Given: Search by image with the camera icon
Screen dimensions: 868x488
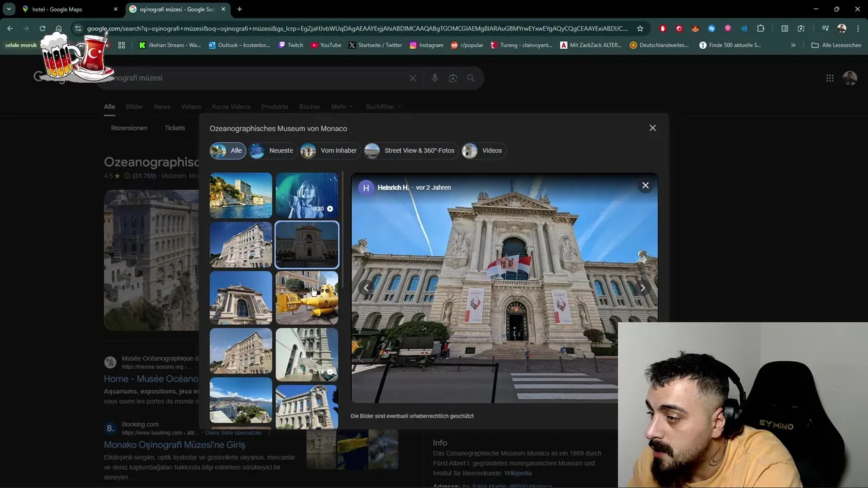Looking at the screenshot, I should (x=453, y=78).
